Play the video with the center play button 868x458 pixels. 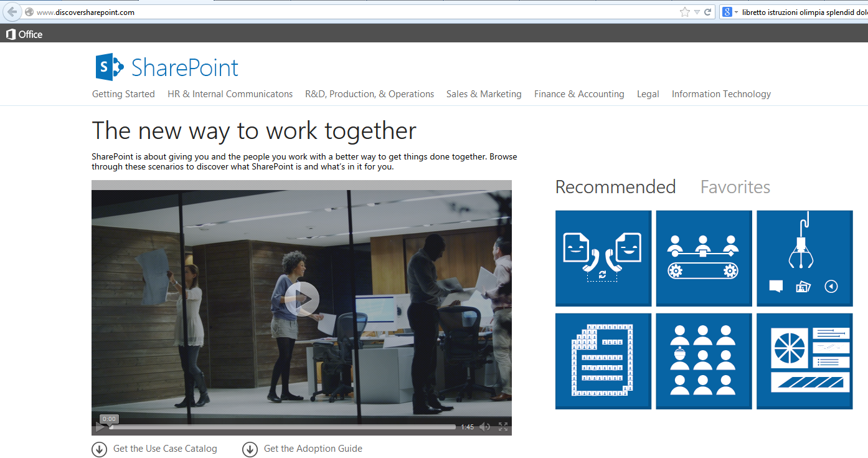(x=302, y=299)
